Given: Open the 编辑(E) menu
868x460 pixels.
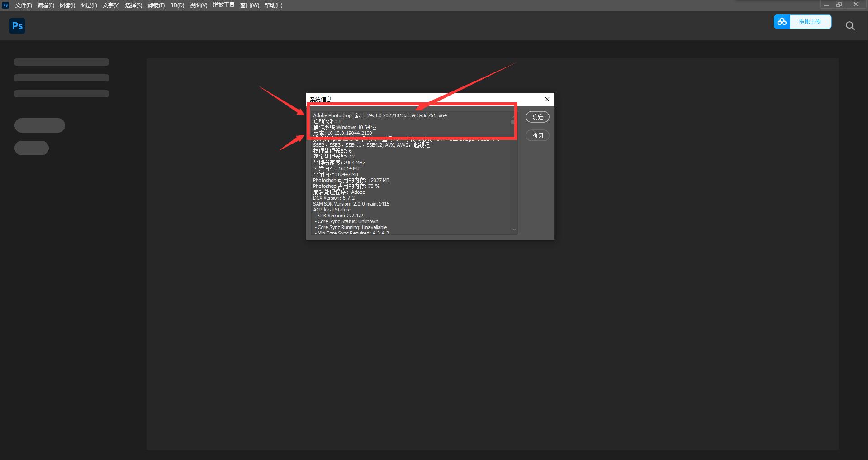Looking at the screenshot, I should click(46, 5).
